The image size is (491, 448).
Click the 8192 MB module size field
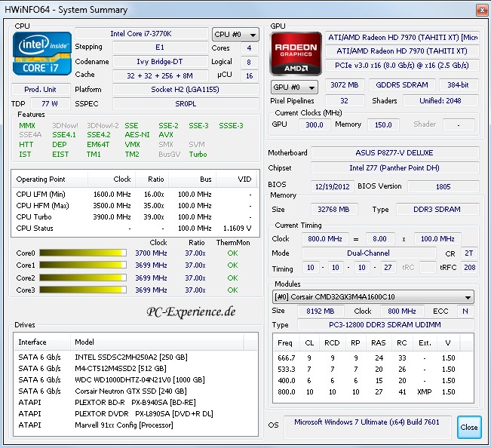tap(321, 311)
